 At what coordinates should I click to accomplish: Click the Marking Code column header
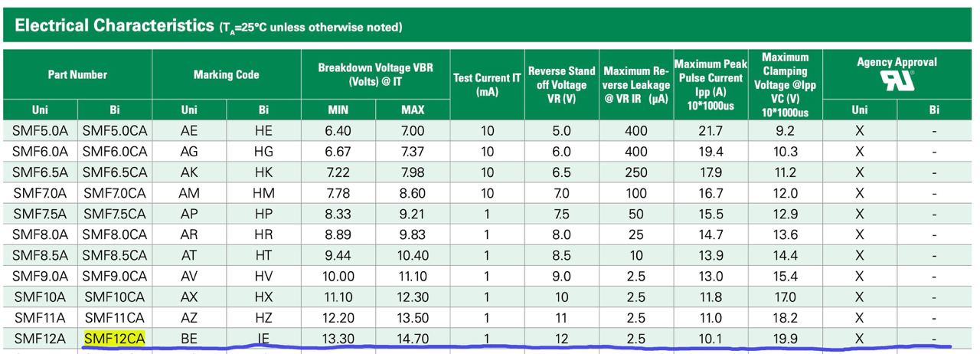[226, 75]
